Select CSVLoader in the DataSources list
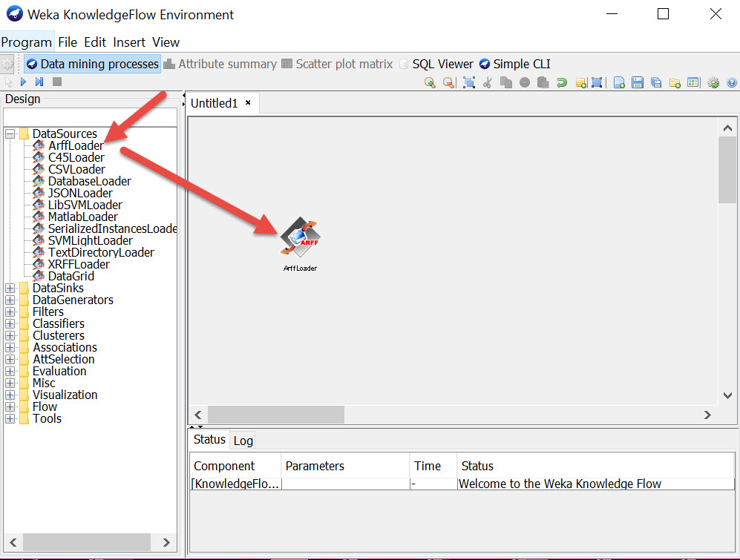740x560 pixels. tap(76, 169)
